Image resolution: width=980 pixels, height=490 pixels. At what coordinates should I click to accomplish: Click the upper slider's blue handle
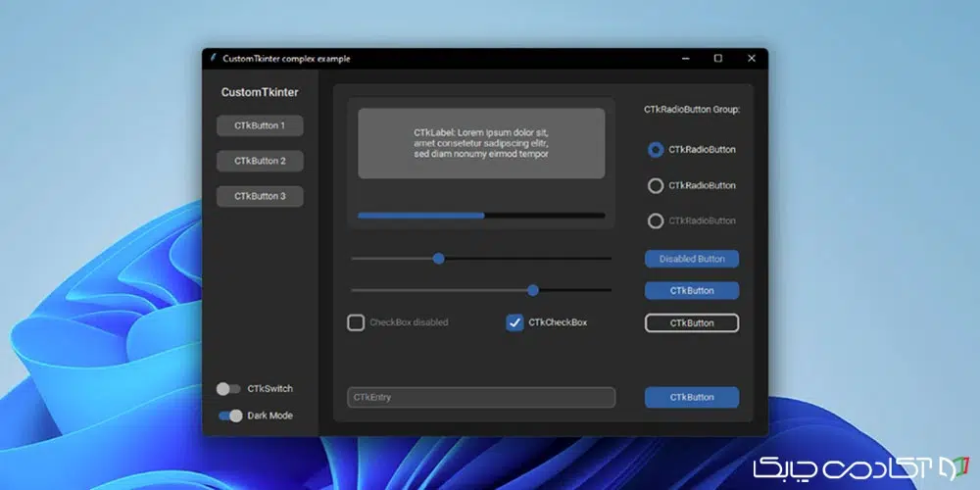point(439,259)
